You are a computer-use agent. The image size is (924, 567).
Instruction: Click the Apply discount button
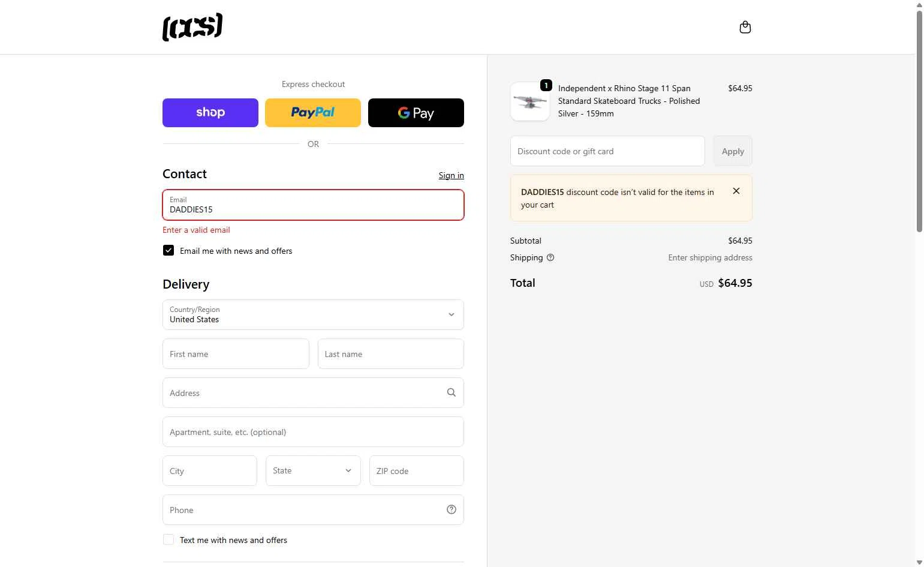[x=733, y=151]
